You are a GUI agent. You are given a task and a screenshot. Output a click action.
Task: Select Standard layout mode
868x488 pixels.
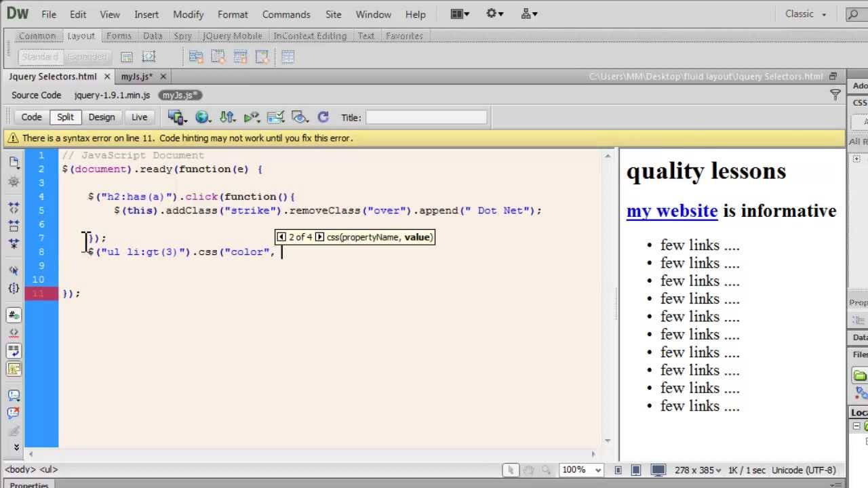[40, 57]
